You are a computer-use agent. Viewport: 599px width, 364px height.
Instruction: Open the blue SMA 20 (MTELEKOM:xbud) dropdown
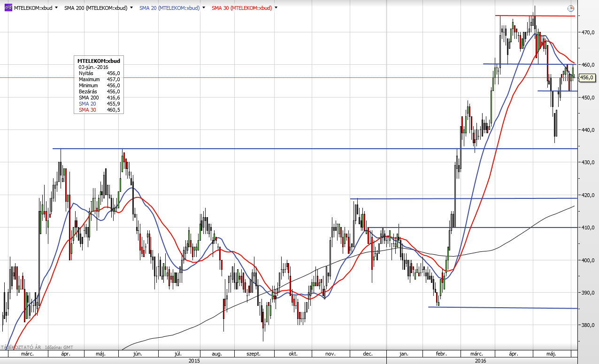coord(203,8)
